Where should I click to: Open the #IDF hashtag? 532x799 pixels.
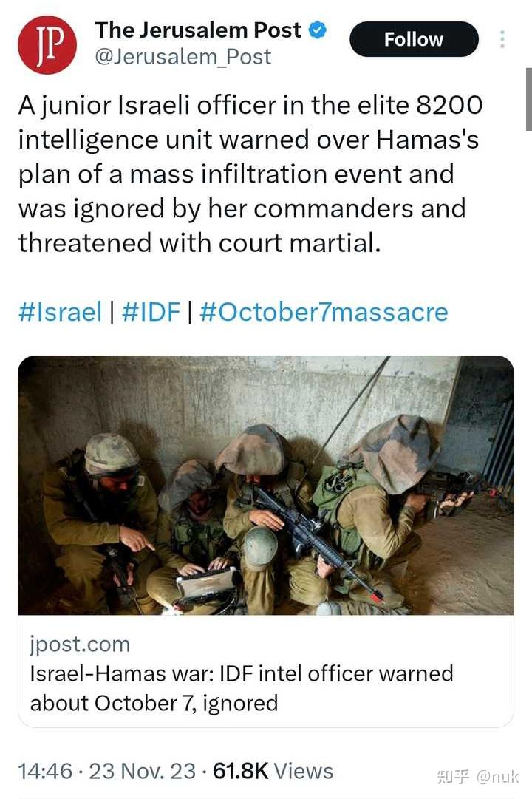[x=151, y=311]
